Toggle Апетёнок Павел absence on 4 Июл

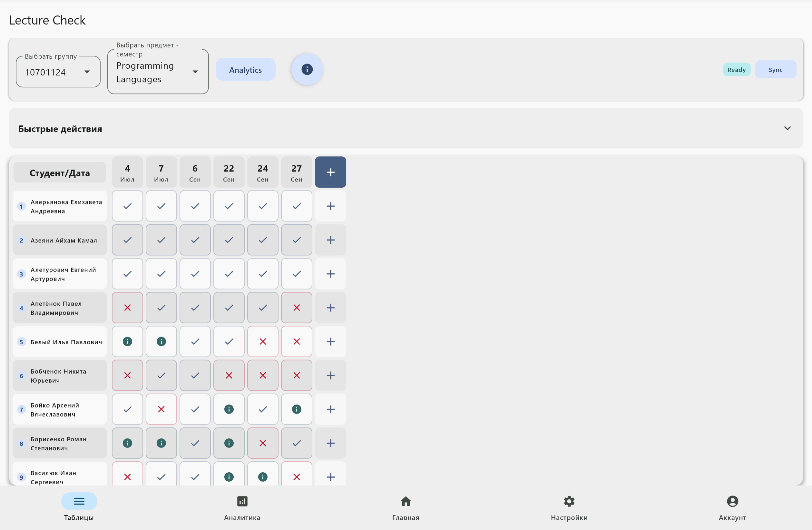127,308
